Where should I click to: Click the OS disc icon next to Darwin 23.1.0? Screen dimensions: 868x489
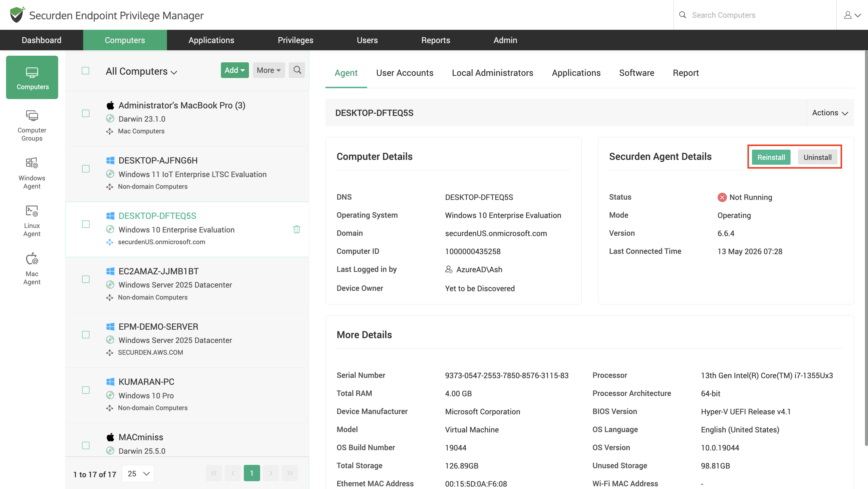tap(110, 118)
